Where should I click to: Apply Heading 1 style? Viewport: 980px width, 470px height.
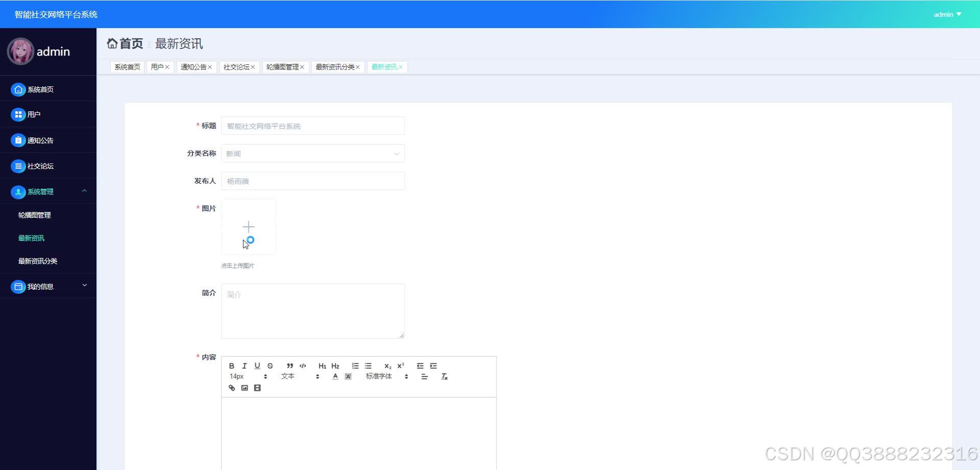322,366
